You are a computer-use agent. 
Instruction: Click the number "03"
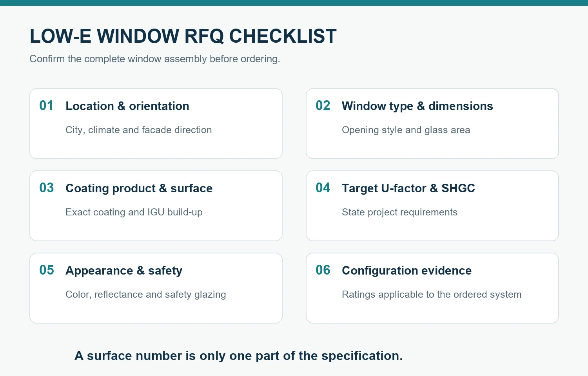click(47, 188)
